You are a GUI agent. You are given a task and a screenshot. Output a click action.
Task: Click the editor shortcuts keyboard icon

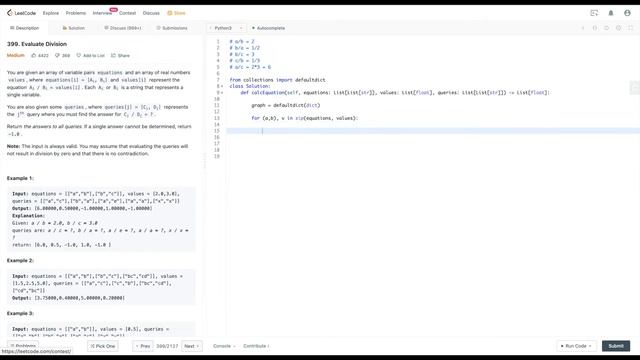coord(607,28)
